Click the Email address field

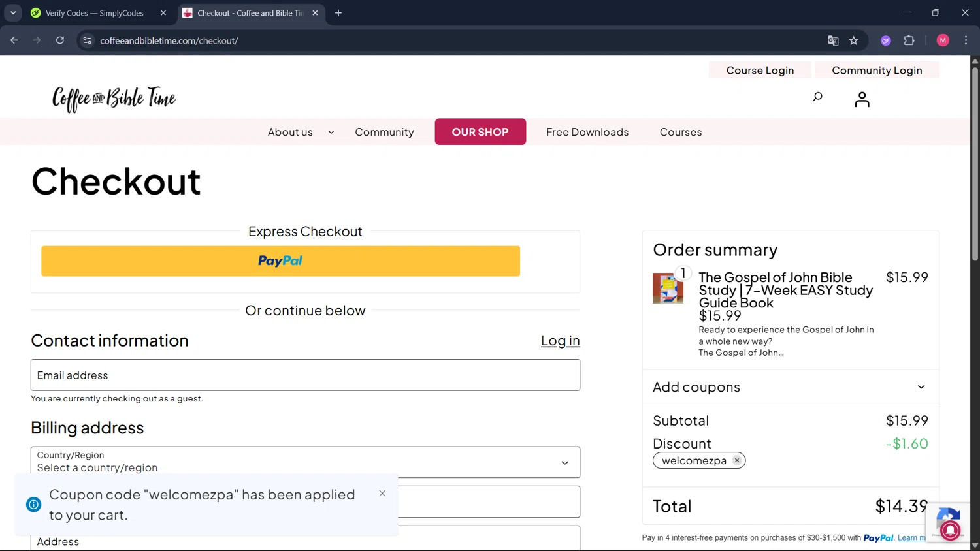(305, 375)
